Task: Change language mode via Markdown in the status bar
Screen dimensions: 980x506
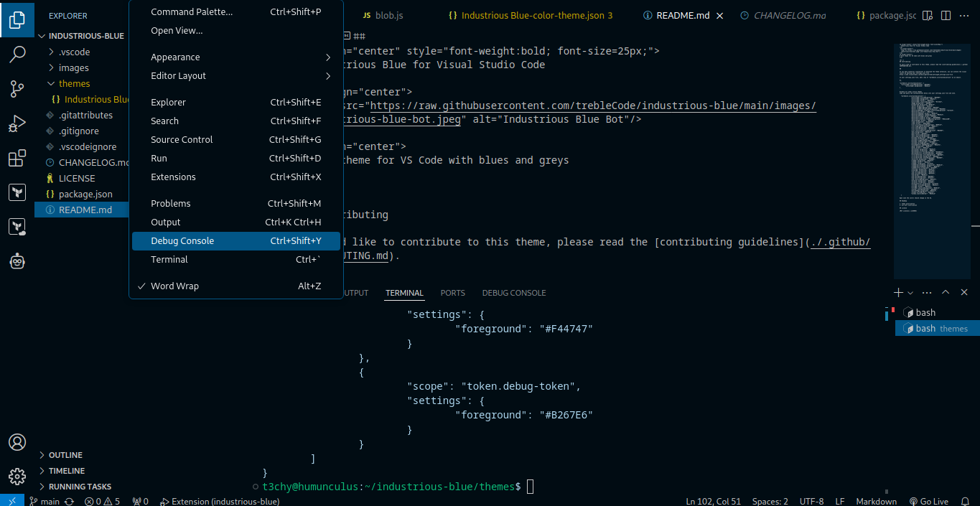Action: click(x=876, y=501)
